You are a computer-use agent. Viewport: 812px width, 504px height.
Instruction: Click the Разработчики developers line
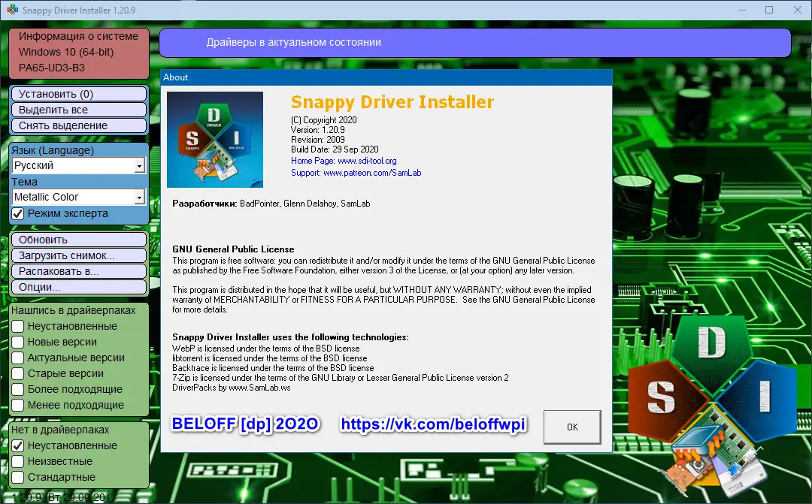(x=271, y=204)
